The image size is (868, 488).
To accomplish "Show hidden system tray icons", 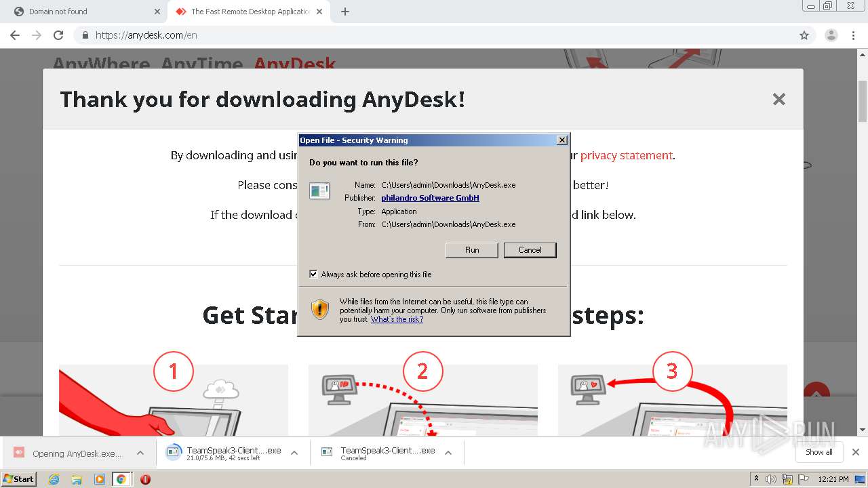I will [756, 479].
